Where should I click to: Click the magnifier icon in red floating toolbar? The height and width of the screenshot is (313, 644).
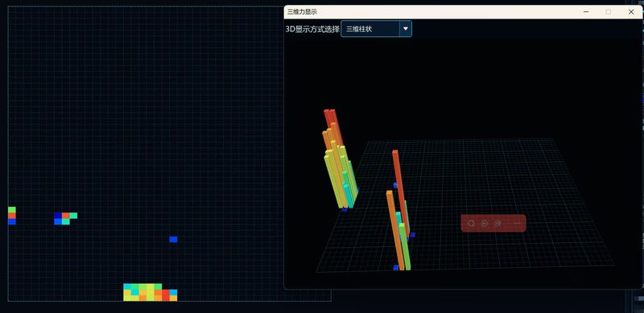click(x=471, y=224)
